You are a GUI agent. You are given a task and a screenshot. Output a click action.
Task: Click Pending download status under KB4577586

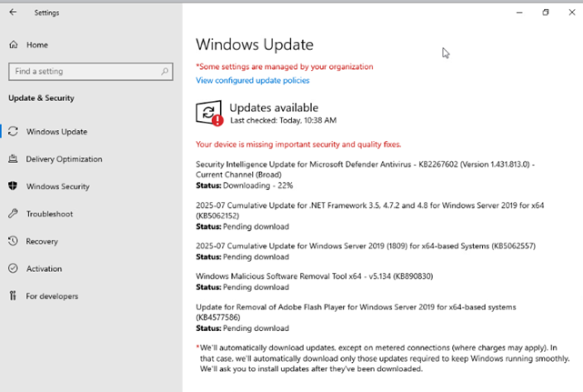(x=243, y=328)
